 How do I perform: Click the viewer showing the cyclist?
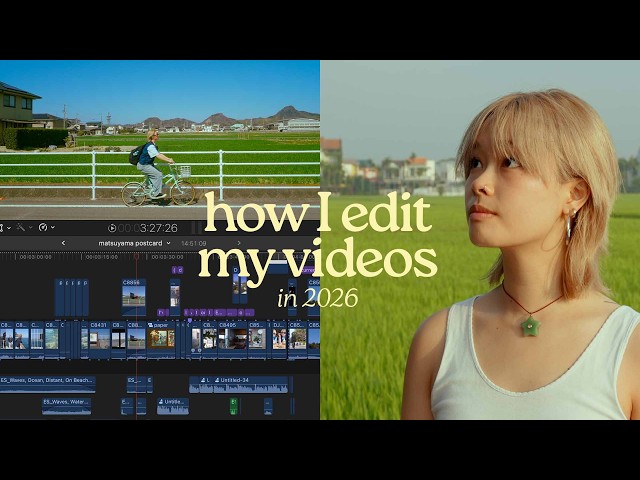click(160, 140)
